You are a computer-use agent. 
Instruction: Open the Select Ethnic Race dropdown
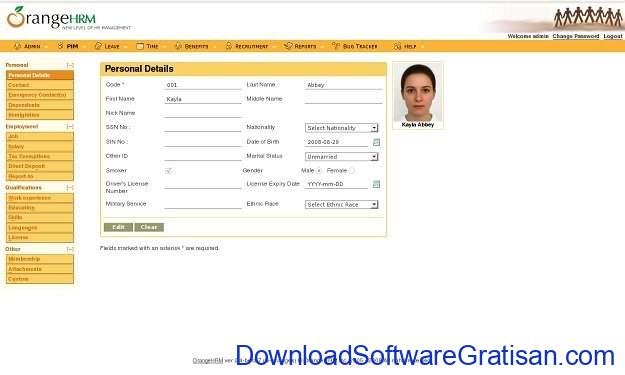341,204
